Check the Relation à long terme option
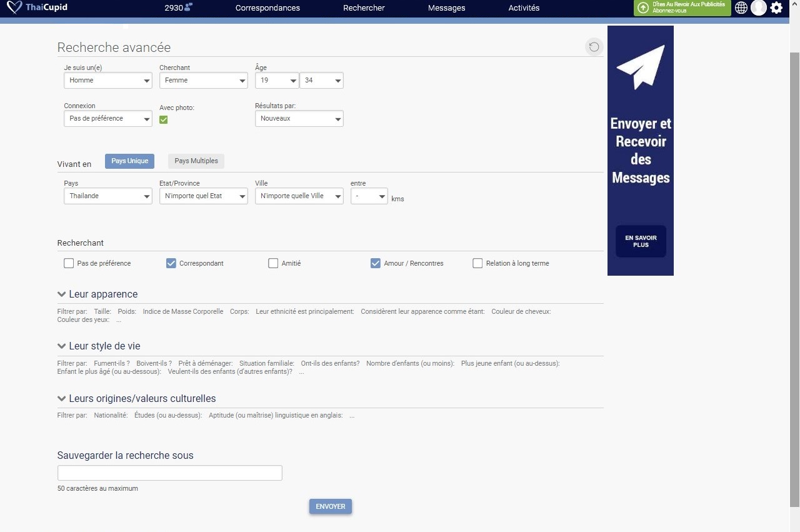 pyautogui.click(x=477, y=263)
